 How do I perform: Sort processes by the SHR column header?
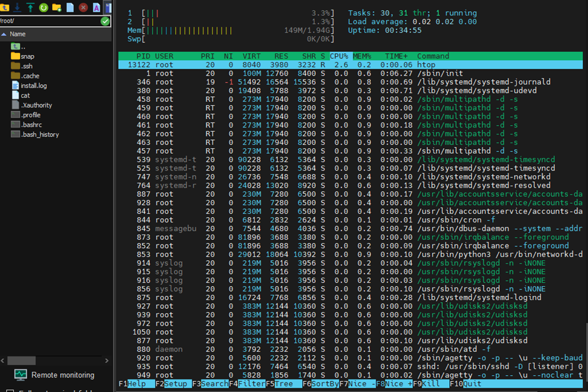pos(309,56)
